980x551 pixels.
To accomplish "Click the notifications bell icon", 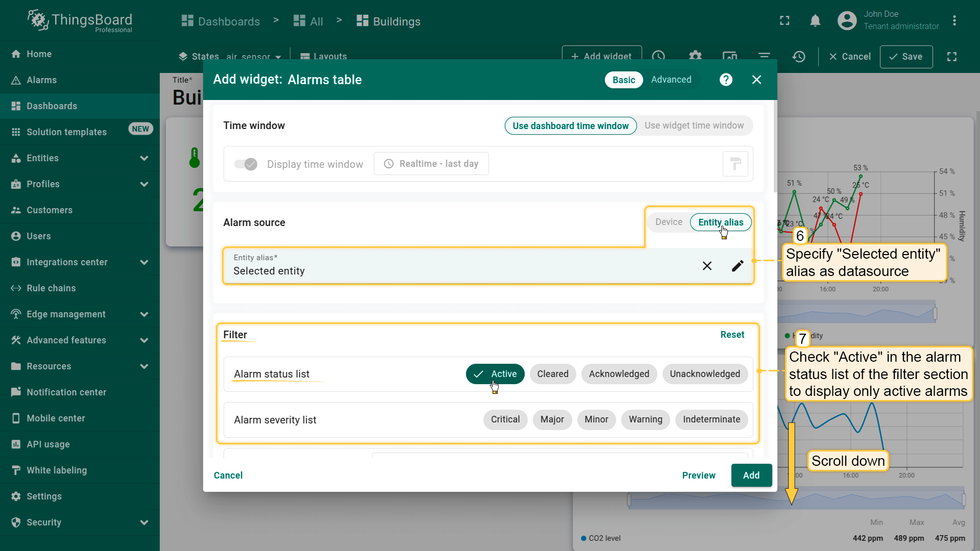I will [815, 20].
